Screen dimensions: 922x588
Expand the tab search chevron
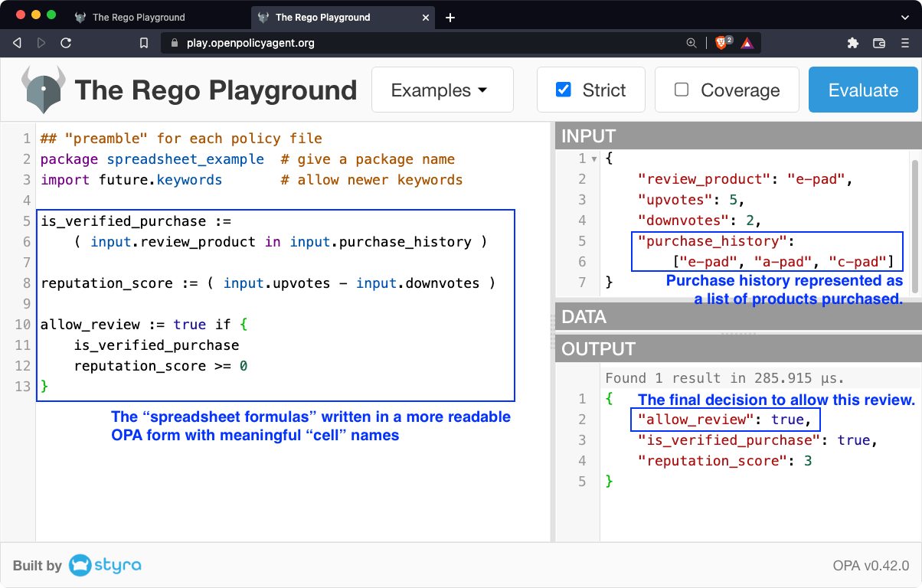[904, 17]
